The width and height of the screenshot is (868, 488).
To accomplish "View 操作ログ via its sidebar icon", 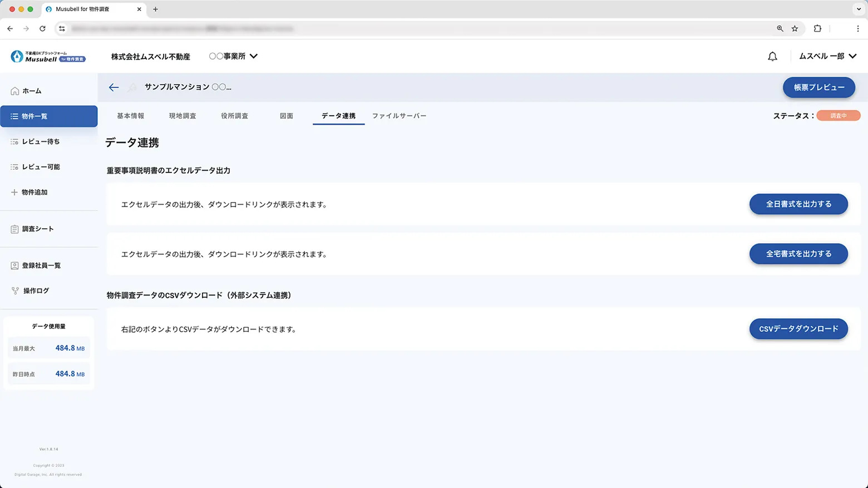I will click(14, 290).
